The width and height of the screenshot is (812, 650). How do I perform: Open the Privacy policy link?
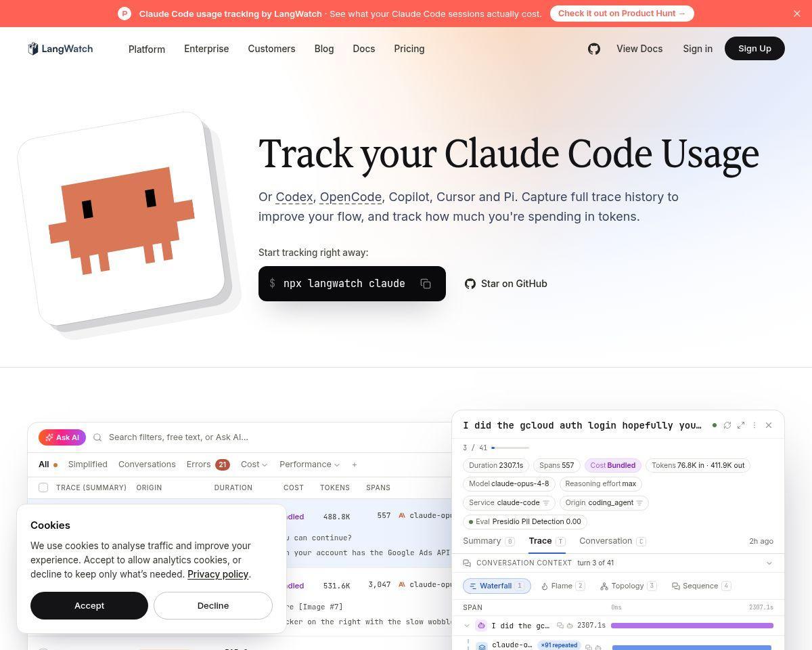click(218, 574)
